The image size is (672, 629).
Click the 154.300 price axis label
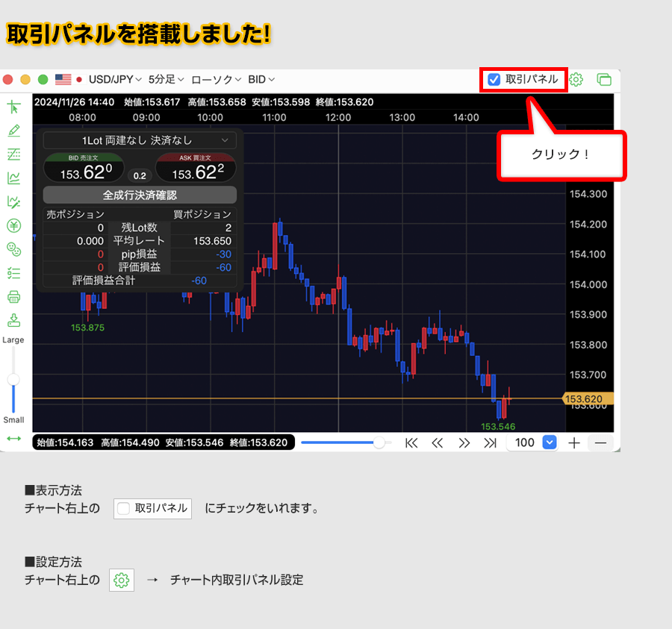pos(588,194)
